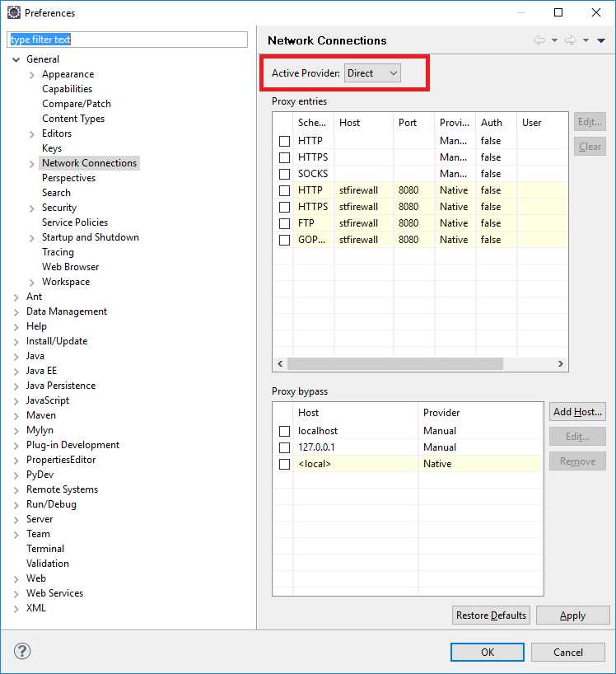Viewport: 616px width, 674px height.
Task: Expand the Network Connections node
Action: click(x=32, y=164)
